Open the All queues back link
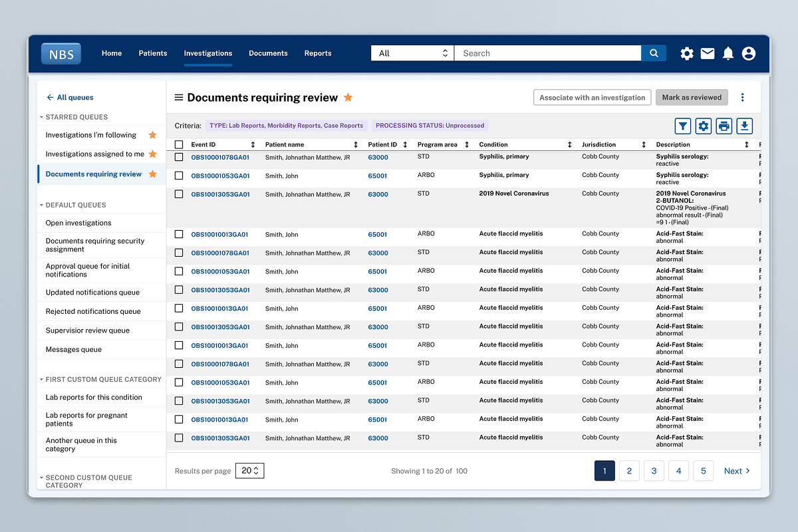Image resolution: width=798 pixels, height=532 pixels. point(70,98)
